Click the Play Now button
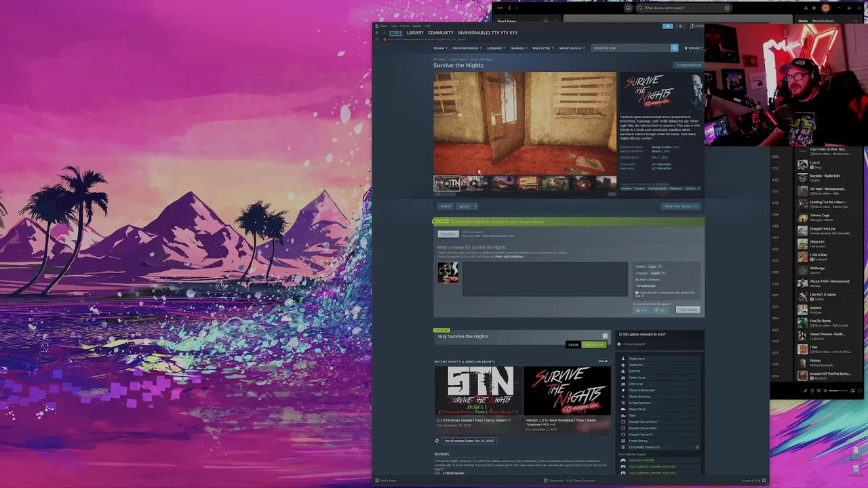Screen dimensions: 868x488 coord(448,234)
